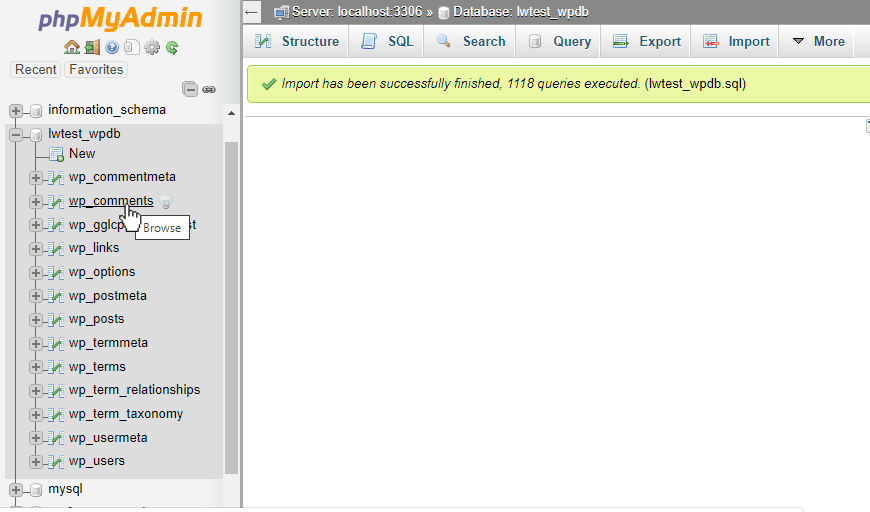Screen dimensions: 870x512
Task: Expand the wp_options table node
Action: (x=36, y=273)
